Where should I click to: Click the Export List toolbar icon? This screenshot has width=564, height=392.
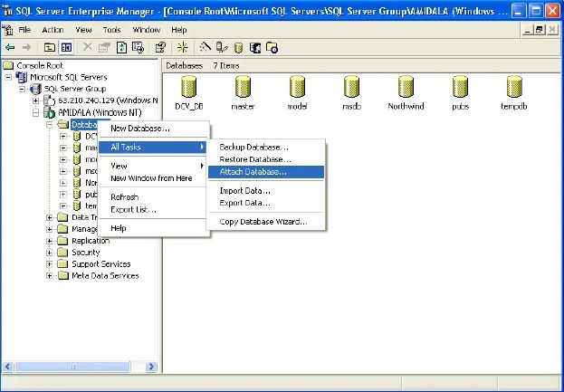pyautogui.click(x=139, y=47)
